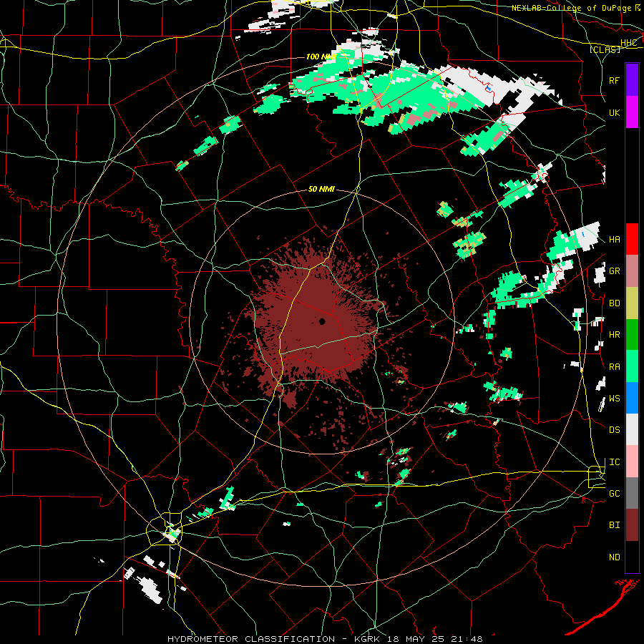The height and width of the screenshot is (644, 644).
Task: Click the [CLAS] units label
Action: coord(605,49)
